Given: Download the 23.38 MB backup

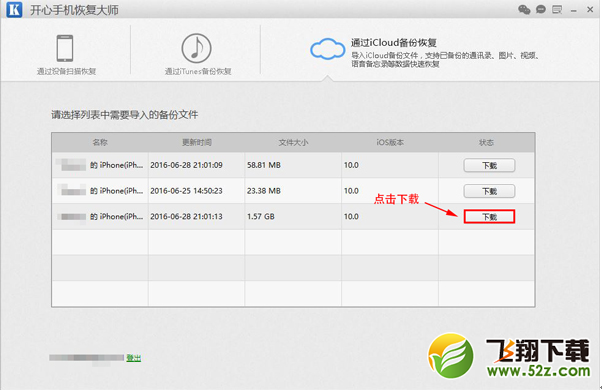Looking at the screenshot, I should coord(489,191).
